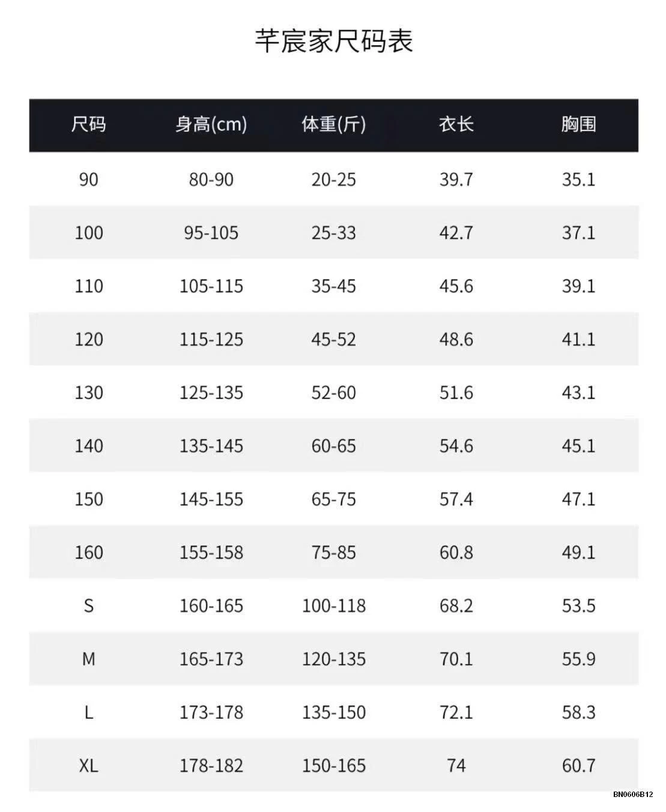Viewport: 666px width, 812px height.
Task: Select size 140 in the first column
Action: coord(88,446)
